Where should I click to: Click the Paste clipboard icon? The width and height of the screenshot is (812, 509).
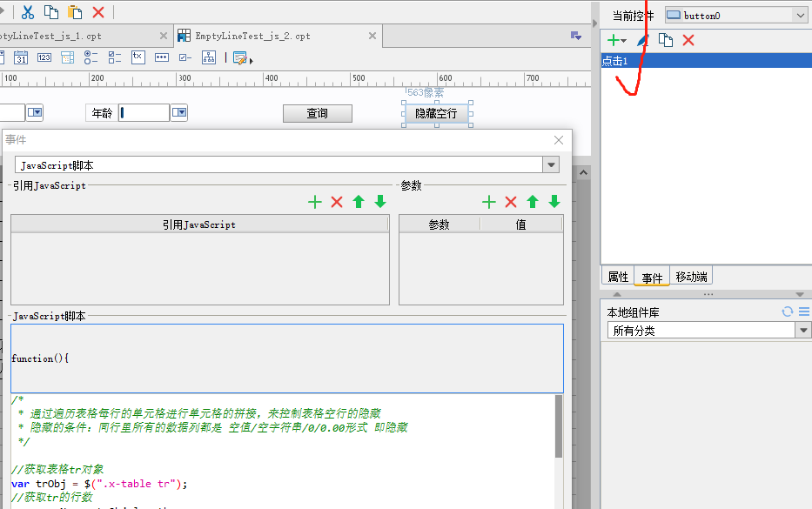point(75,12)
